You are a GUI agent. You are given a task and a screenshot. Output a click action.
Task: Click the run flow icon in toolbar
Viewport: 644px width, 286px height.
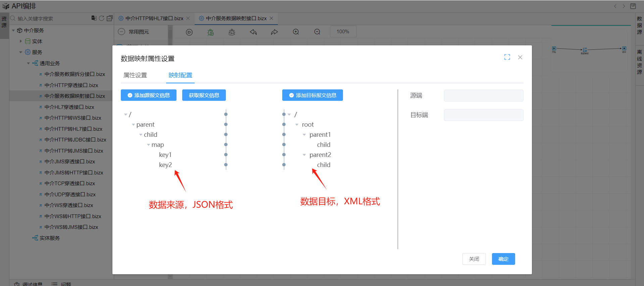pyautogui.click(x=189, y=32)
